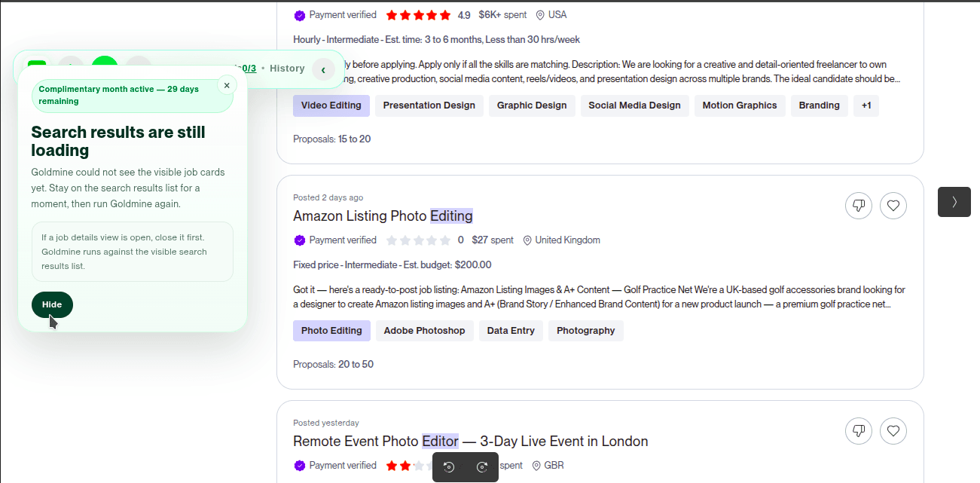
Task: Select the Social Media Design skill tag
Action: [634, 105]
